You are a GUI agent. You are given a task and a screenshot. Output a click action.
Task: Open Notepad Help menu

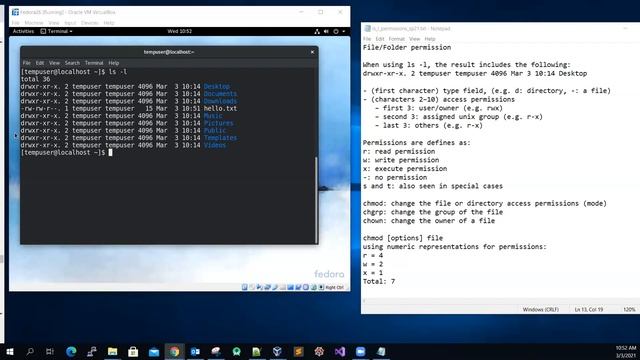(x=430, y=39)
